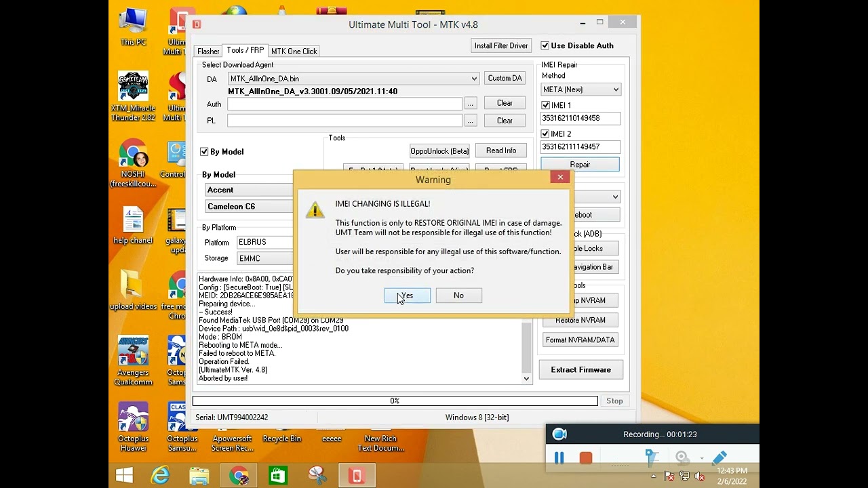Screen dimensions: 868x488
Task: Click the Windows Start button
Action: point(124,475)
